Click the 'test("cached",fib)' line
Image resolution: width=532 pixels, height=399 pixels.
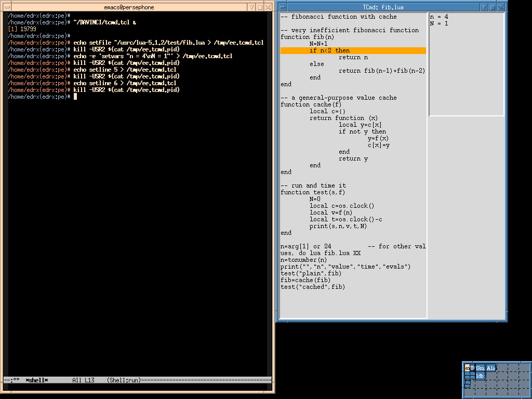(x=313, y=287)
